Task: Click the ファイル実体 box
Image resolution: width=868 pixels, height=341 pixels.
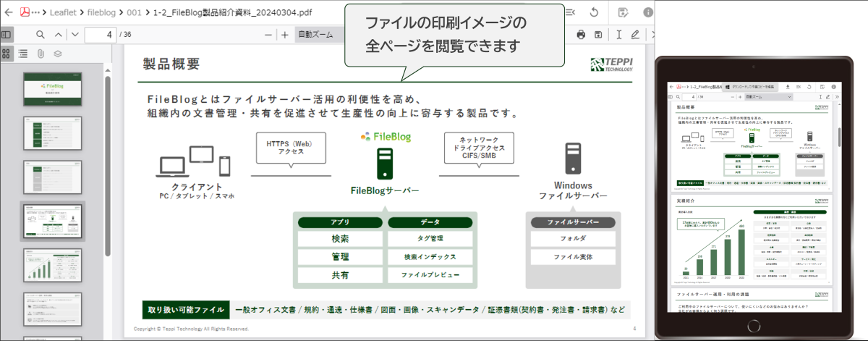Action: coord(574,256)
